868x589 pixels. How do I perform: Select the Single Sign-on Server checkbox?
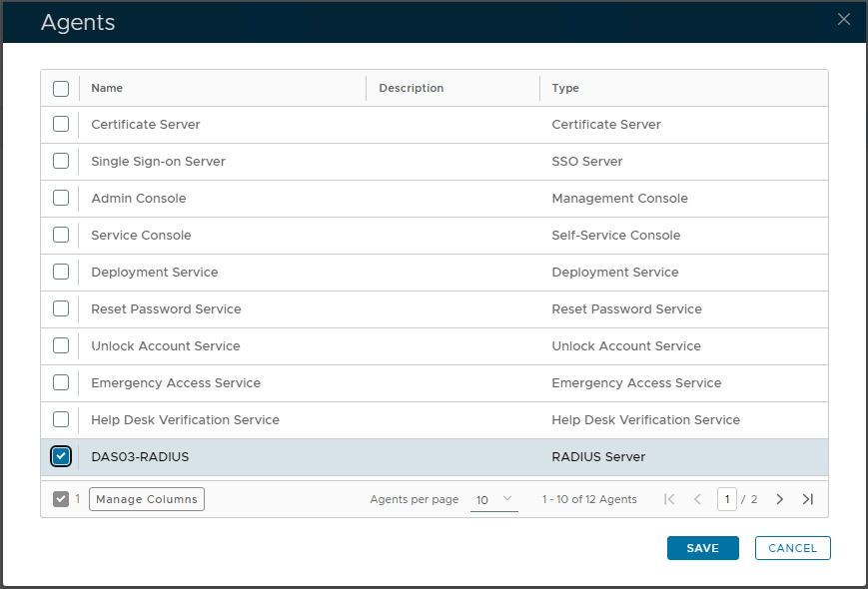61,162
